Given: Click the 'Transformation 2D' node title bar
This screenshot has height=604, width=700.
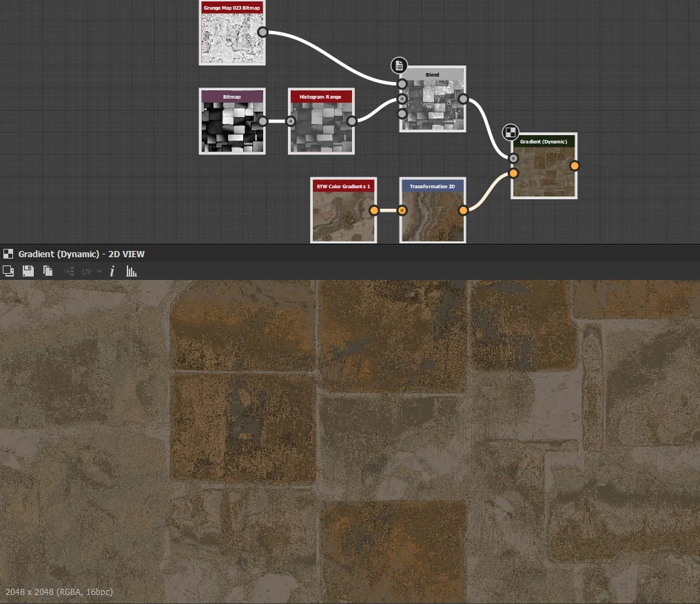Looking at the screenshot, I should (x=433, y=186).
